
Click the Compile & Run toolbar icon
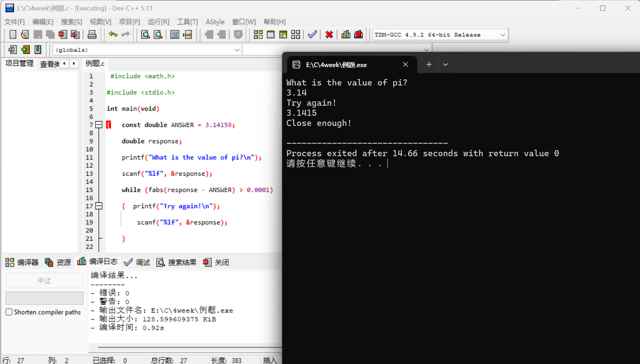coord(283,35)
